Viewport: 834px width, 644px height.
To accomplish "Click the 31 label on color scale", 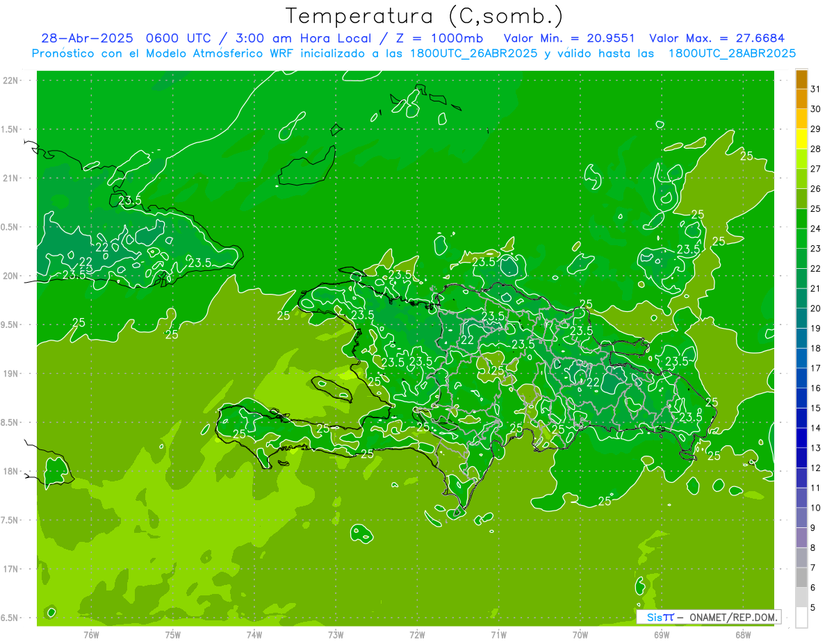I will [x=816, y=88].
